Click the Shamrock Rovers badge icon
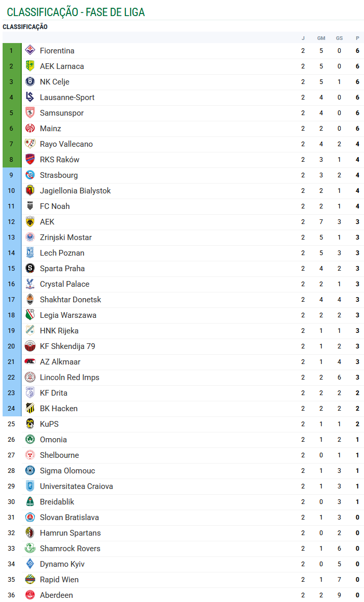Image resolution: width=364 pixels, height=602 pixels. click(x=30, y=549)
